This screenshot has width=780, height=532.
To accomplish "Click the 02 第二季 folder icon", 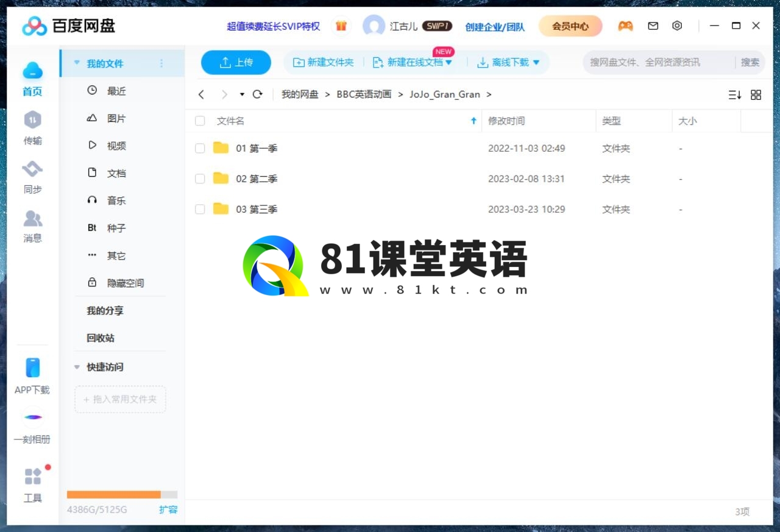I will [x=221, y=178].
